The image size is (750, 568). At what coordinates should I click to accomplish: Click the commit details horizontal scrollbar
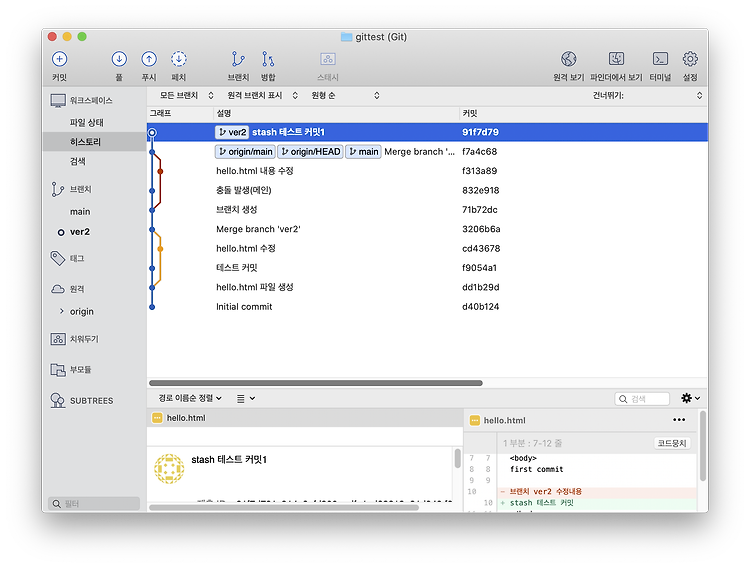coord(284,507)
